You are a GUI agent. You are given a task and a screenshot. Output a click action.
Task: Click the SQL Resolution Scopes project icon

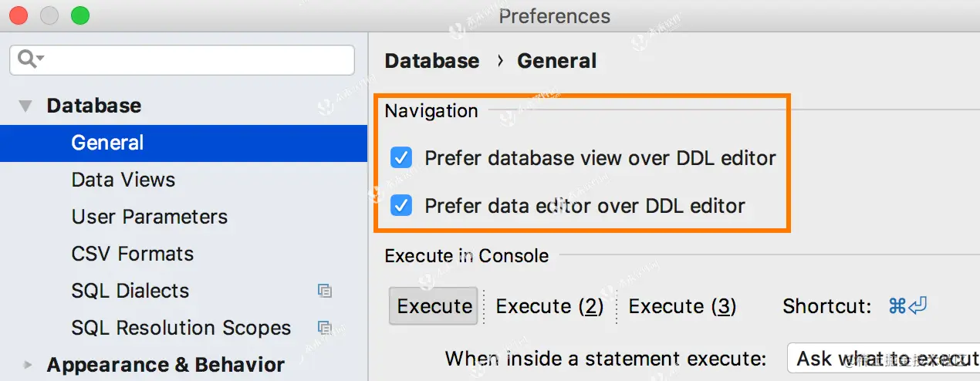click(325, 328)
